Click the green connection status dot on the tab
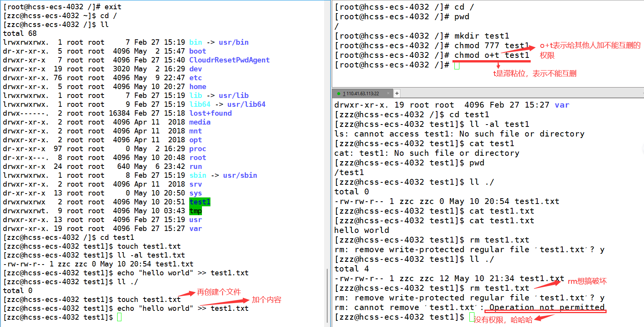Image resolution: width=644 pixels, height=327 pixels. [x=338, y=94]
